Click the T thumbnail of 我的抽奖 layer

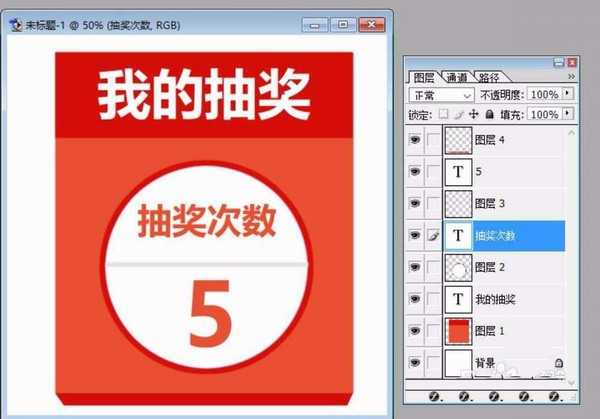pyautogui.click(x=458, y=299)
